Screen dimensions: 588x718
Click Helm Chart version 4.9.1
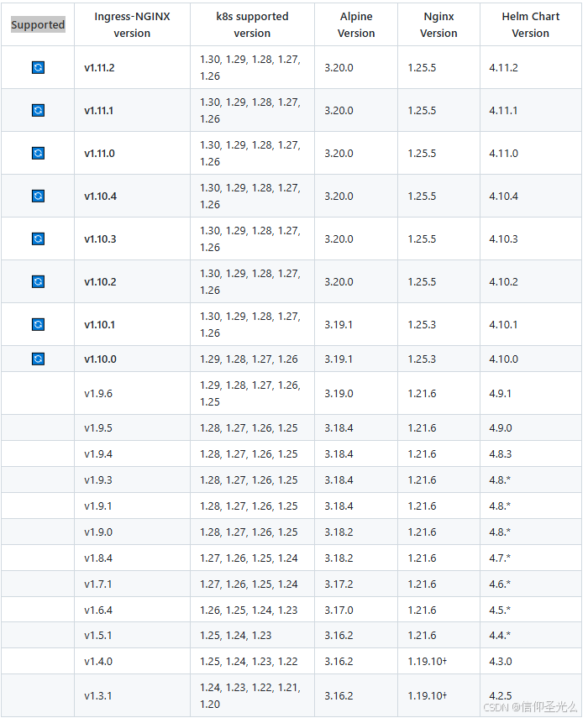tap(500, 393)
